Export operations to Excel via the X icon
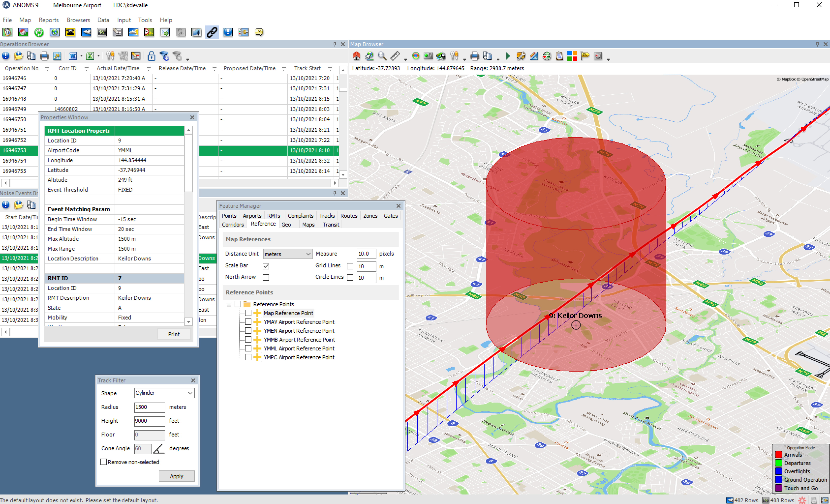 [90, 56]
